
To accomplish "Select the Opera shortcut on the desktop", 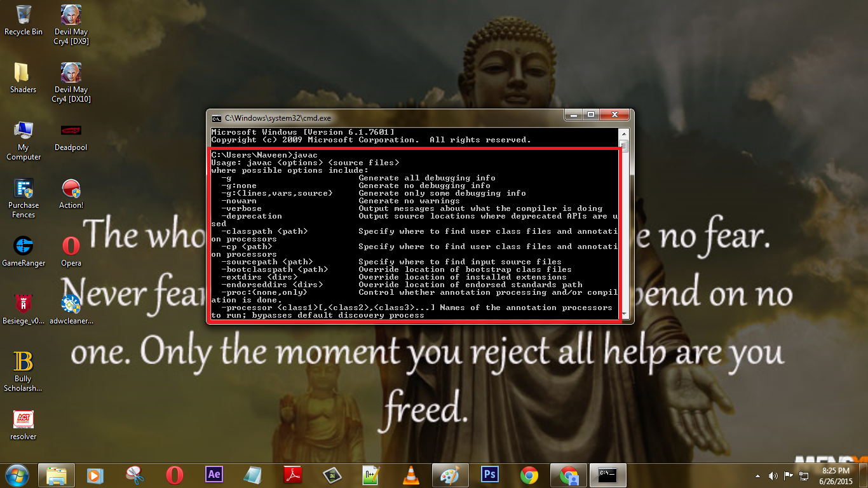I will tap(71, 252).
